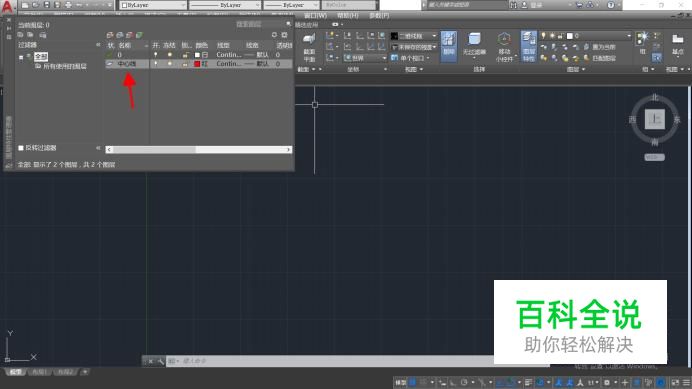The width and height of the screenshot is (692, 389).
Task: Open status bar customization menu icon
Action: click(686, 382)
